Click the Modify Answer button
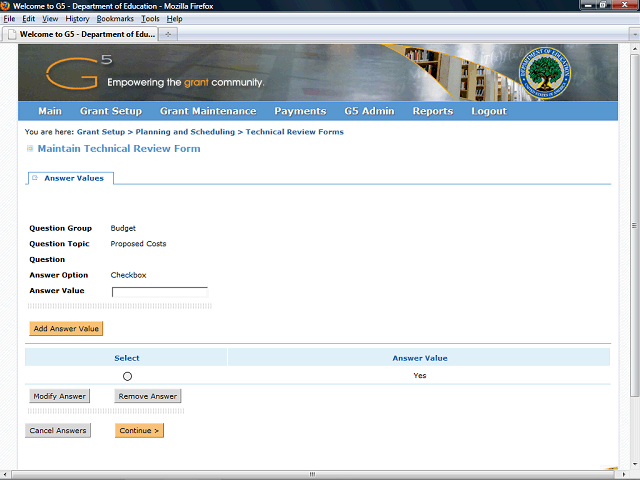 [x=60, y=396]
